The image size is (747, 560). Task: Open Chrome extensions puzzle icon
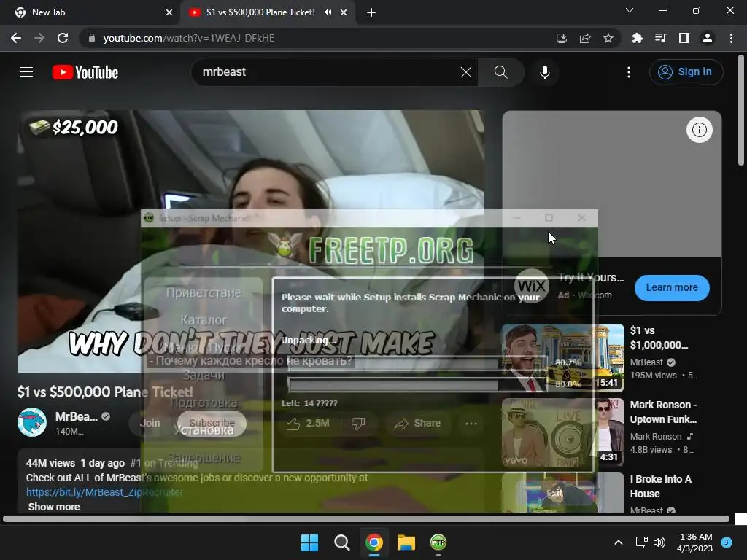point(638,38)
